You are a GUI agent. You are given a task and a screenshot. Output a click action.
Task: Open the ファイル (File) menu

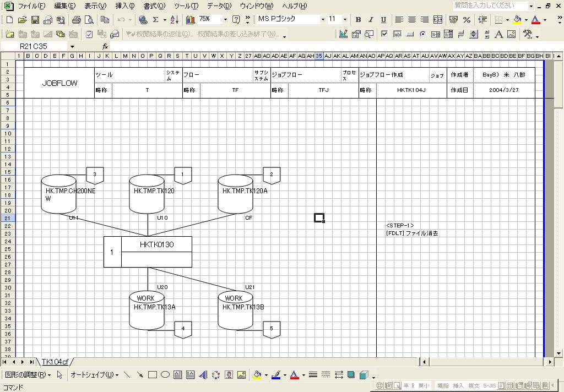(x=31, y=6)
